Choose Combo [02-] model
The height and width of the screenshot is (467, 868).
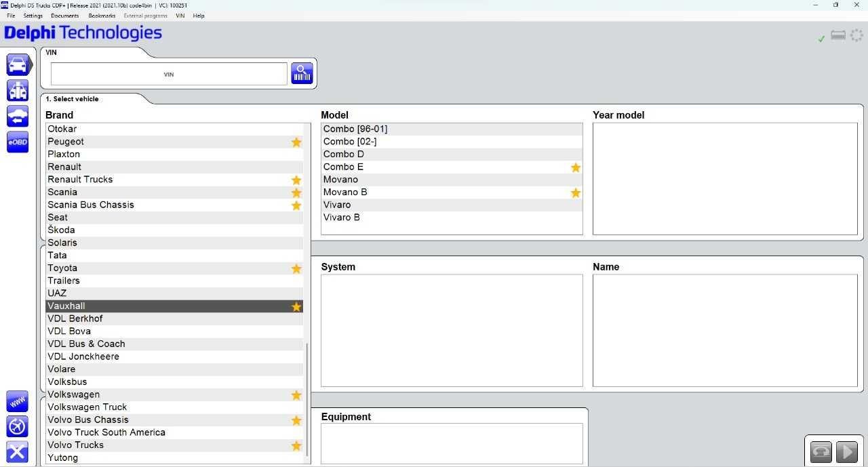(452, 142)
